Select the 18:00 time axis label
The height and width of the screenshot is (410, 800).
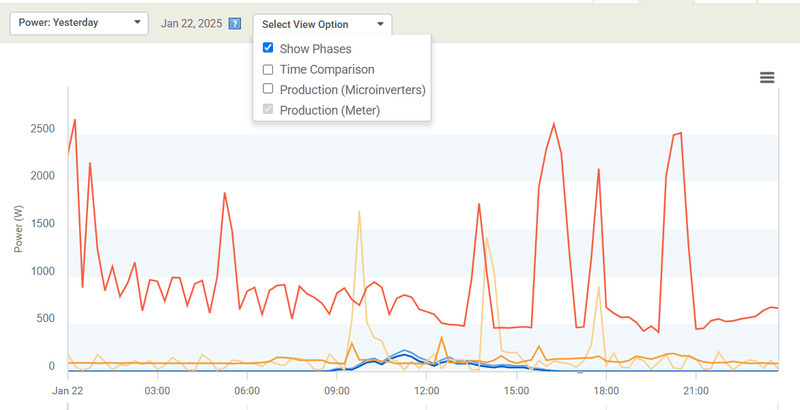tap(607, 390)
